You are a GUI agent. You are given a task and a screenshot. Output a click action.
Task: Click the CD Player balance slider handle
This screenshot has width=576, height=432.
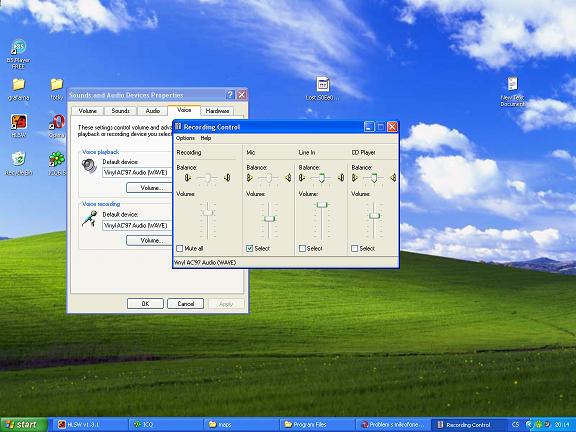[374, 178]
